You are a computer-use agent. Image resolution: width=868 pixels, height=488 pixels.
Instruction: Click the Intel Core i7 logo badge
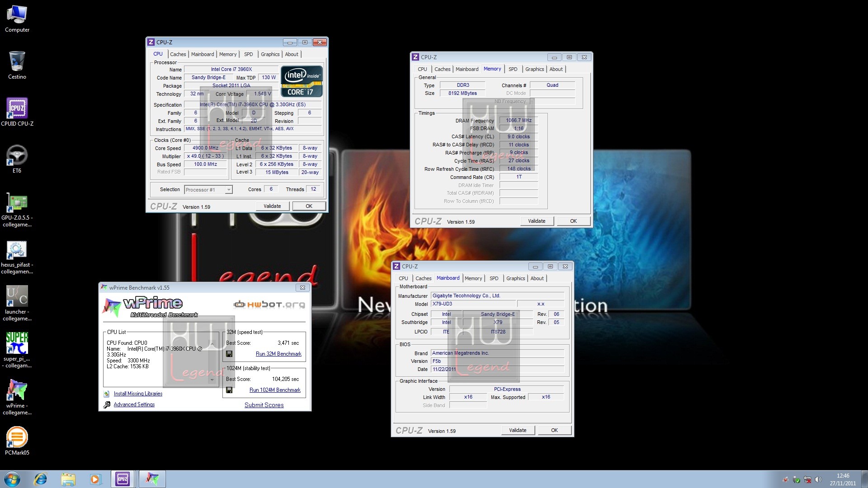tap(302, 81)
